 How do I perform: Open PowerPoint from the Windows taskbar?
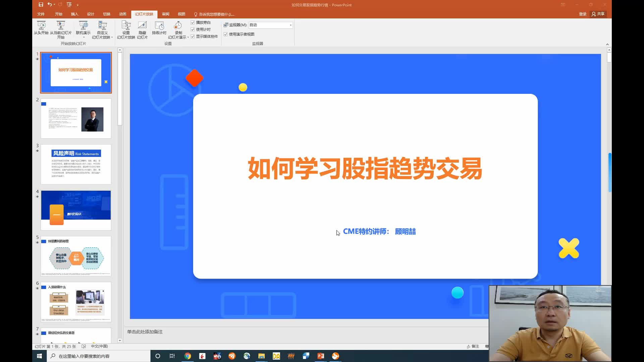[320, 356]
